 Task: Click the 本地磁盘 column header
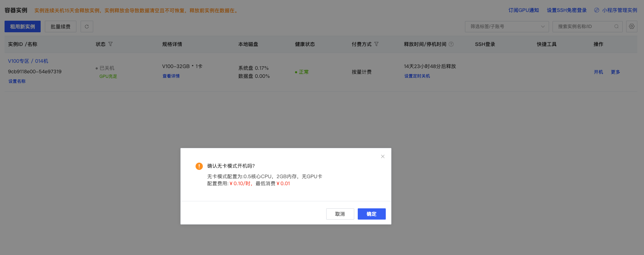248,44
